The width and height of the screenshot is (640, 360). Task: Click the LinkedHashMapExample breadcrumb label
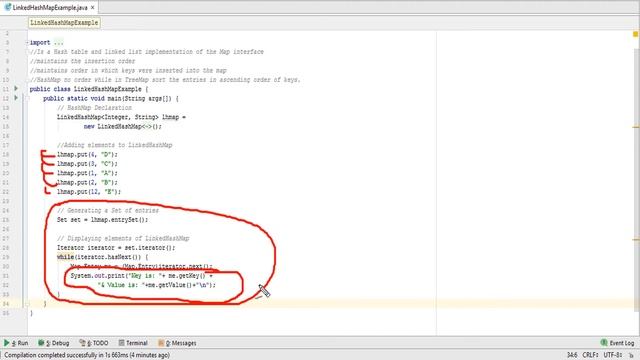click(x=64, y=23)
